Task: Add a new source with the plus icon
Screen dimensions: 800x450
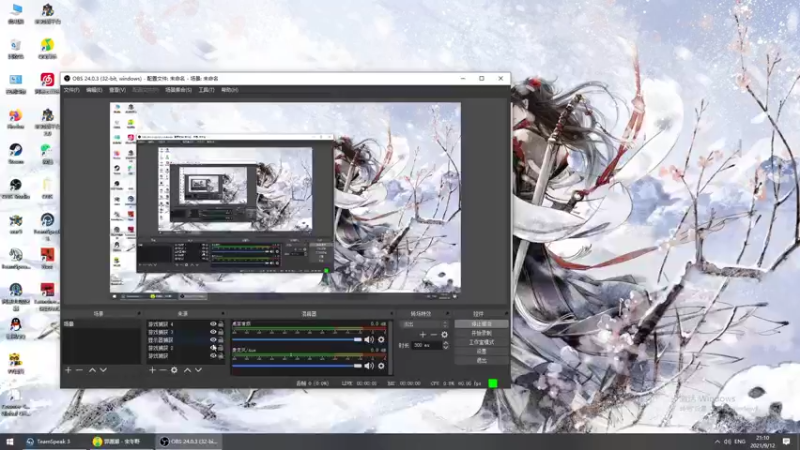Action: pos(152,370)
